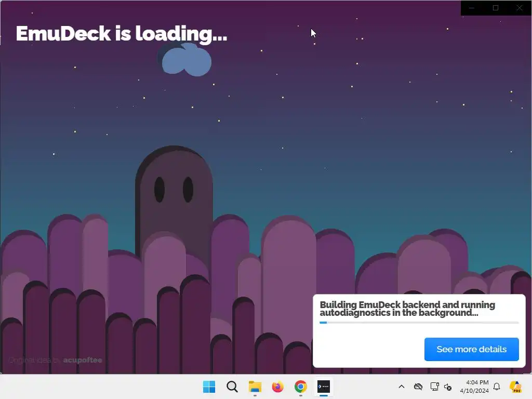Click the 'EmuDeck is loading...' heading
The height and width of the screenshot is (399, 532).
(122, 34)
